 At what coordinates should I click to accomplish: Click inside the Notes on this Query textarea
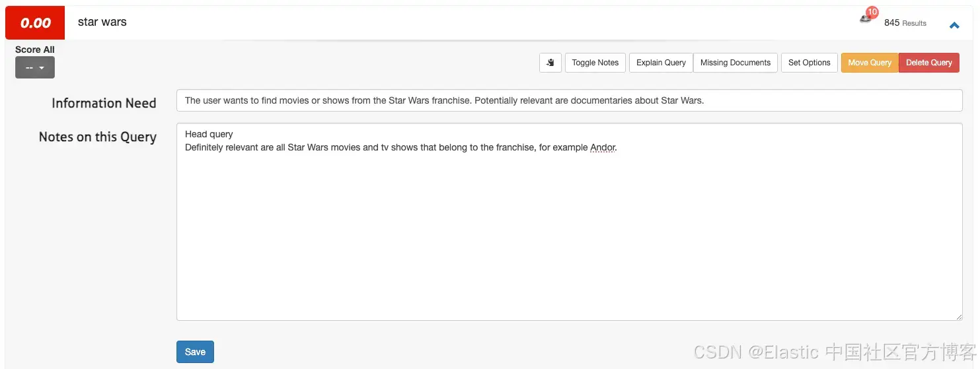pos(569,222)
